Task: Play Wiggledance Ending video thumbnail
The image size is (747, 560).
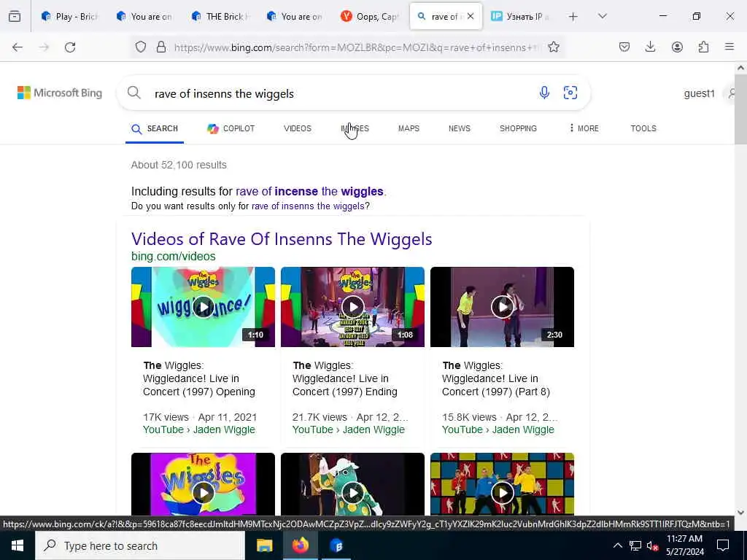Action: (x=352, y=307)
